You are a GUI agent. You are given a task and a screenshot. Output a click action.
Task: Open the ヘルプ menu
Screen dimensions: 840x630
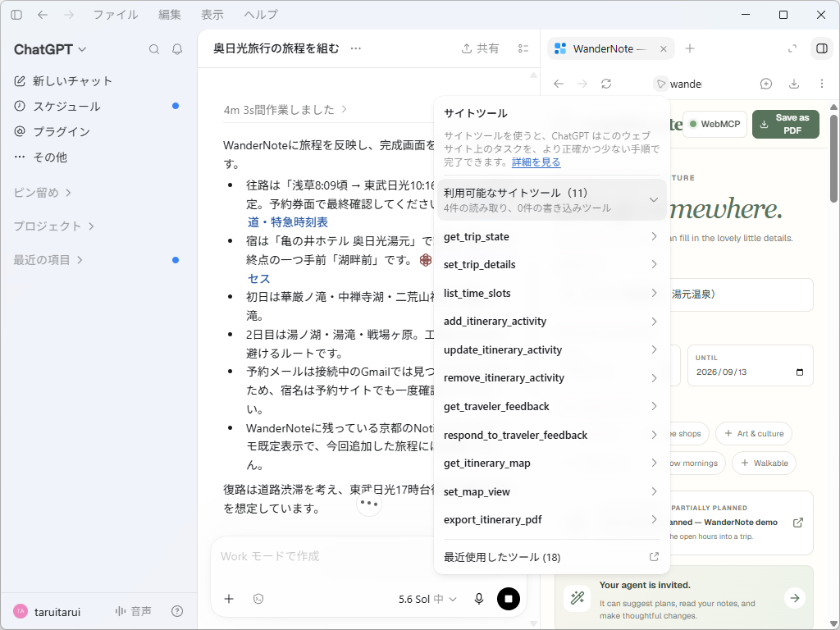point(261,15)
